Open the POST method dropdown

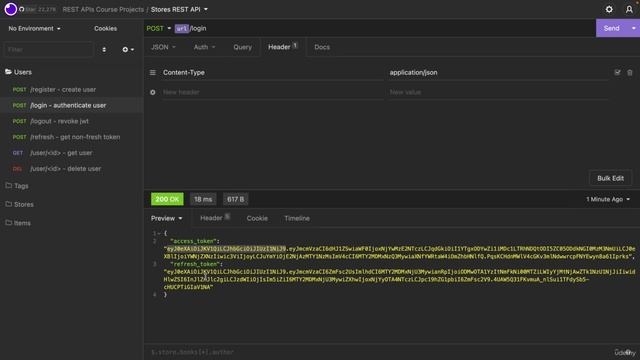(x=158, y=28)
